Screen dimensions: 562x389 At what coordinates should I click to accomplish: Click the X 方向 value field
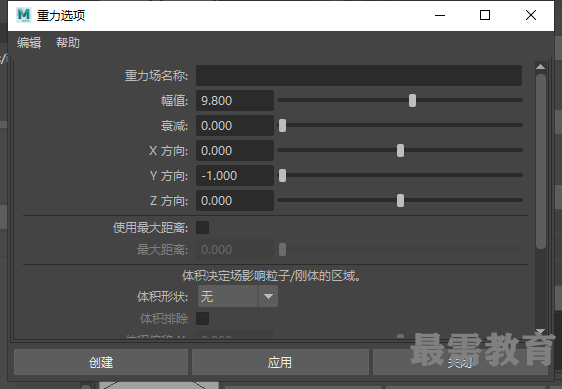point(235,151)
